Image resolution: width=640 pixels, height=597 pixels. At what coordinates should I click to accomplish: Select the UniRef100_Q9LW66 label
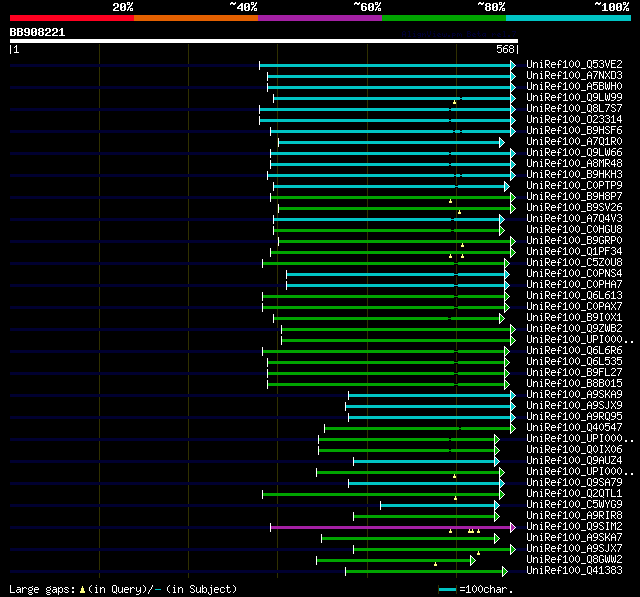pos(574,153)
